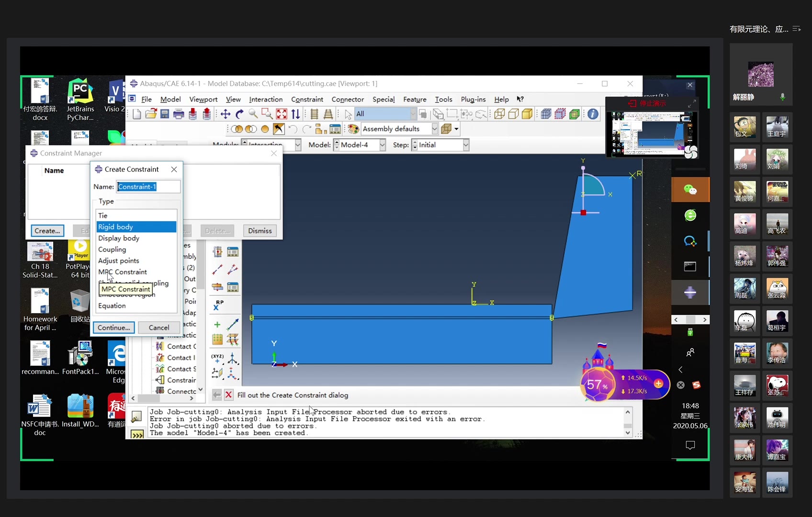Expand the display options cube dropdown arrow

(456, 129)
